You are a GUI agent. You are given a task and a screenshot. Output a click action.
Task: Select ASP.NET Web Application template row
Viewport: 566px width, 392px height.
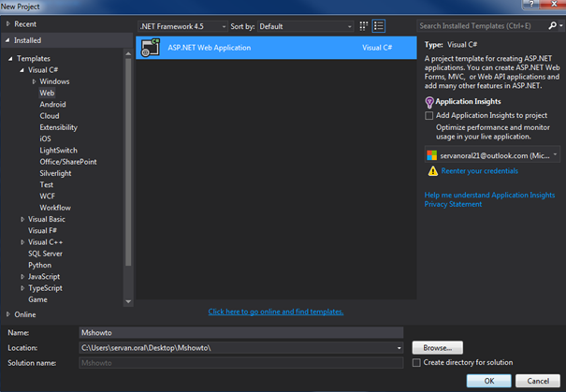(x=276, y=48)
